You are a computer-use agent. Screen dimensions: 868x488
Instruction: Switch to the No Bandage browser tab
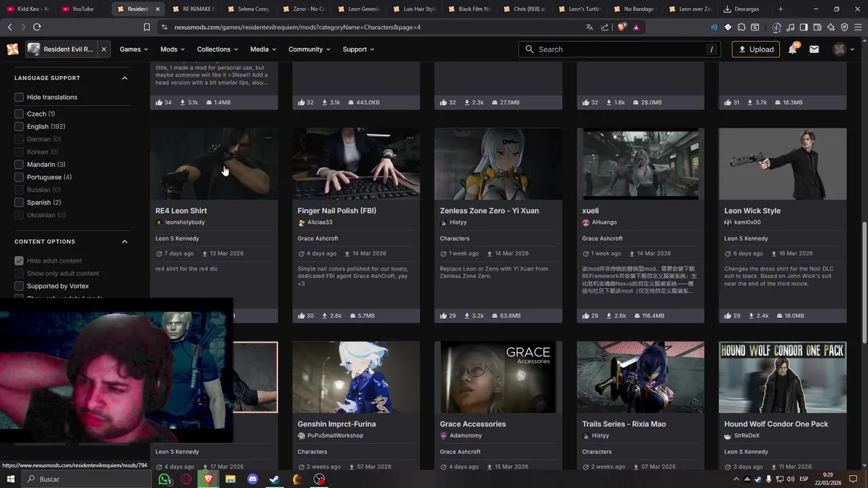(x=634, y=9)
